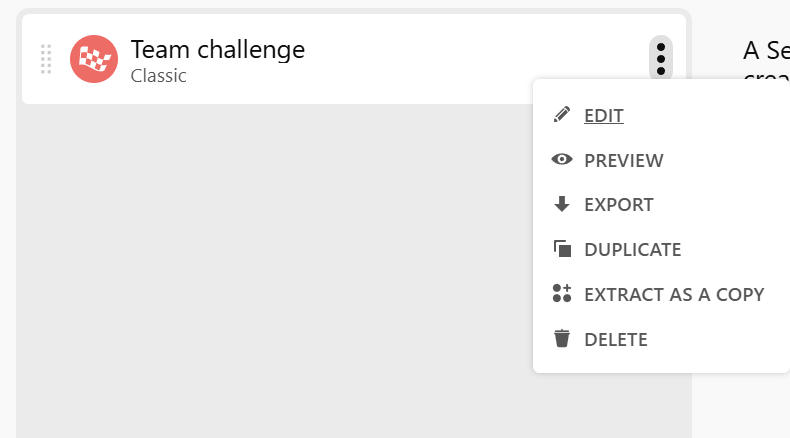Select the PREVIEW text in the menu

coord(624,161)
